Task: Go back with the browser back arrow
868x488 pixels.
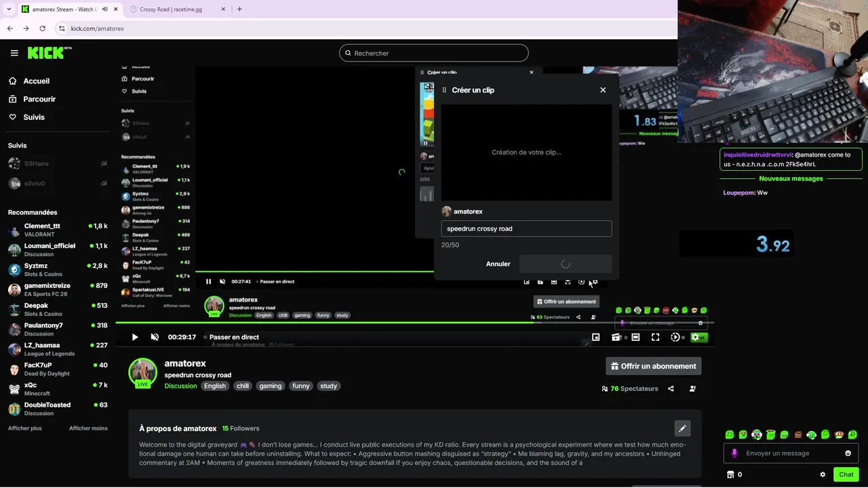Action: click(9, 28)
